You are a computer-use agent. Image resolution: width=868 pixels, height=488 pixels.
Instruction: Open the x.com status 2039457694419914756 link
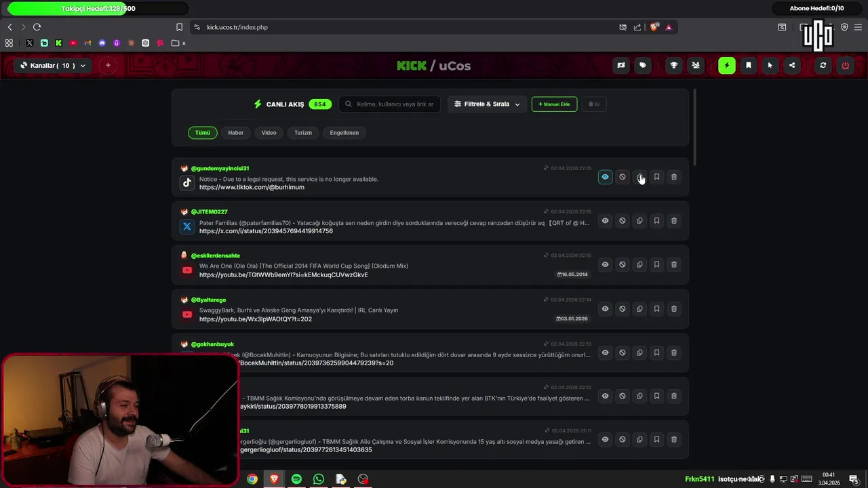pos(266,231)
